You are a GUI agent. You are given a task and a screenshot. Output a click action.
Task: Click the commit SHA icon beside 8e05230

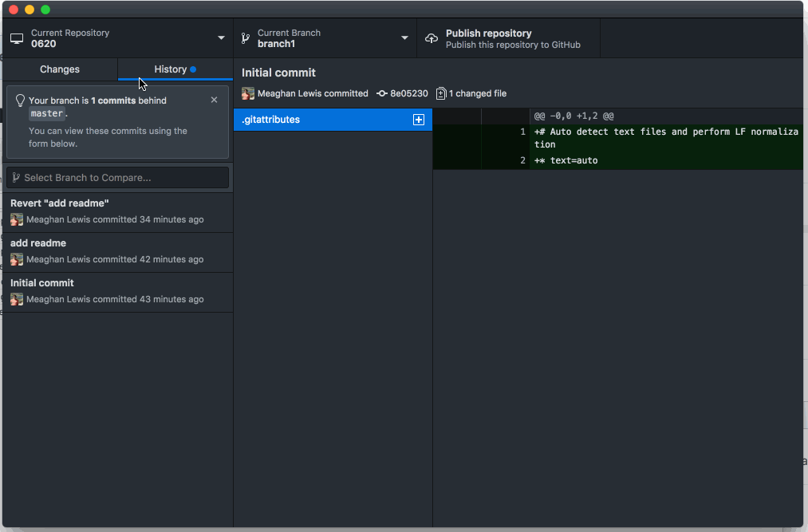[382, 93]
